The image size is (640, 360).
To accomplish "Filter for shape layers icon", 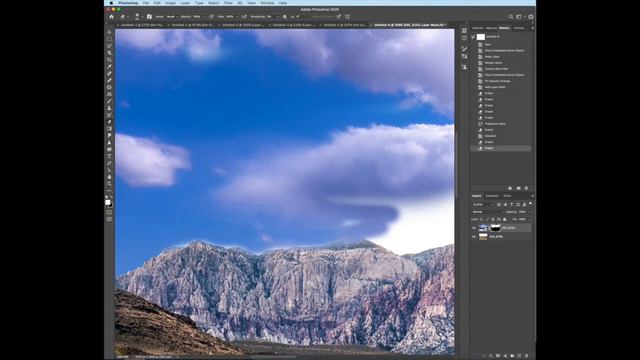I will click(518, 204).
